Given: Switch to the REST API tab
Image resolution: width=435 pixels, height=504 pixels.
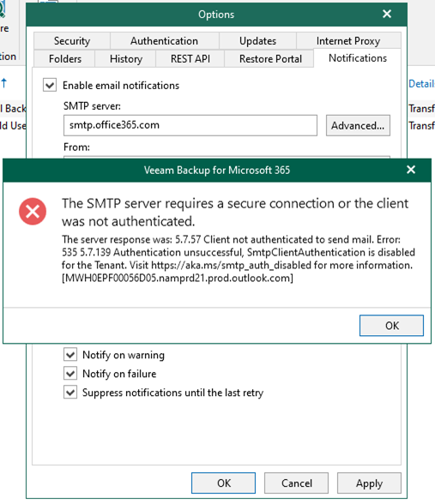Looking at the screenshot, I should pyautogui.click(x=190, y=59).
